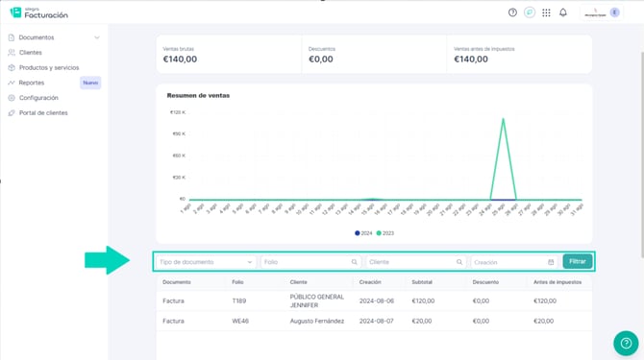644x360 pixels.
Task: Open the floating help button at bottom right
Action: [x=626, y=343]
